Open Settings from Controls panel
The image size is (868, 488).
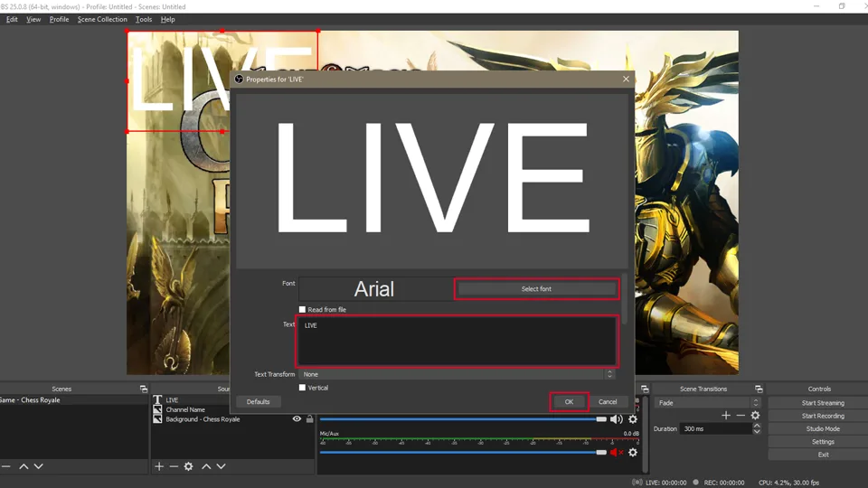pyautogui.click(x=823, y=442)
